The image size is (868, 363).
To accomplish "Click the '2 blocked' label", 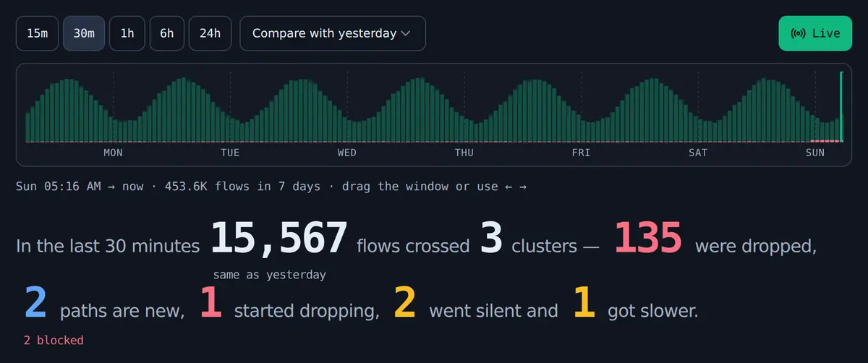I will (x=54, y=340).
